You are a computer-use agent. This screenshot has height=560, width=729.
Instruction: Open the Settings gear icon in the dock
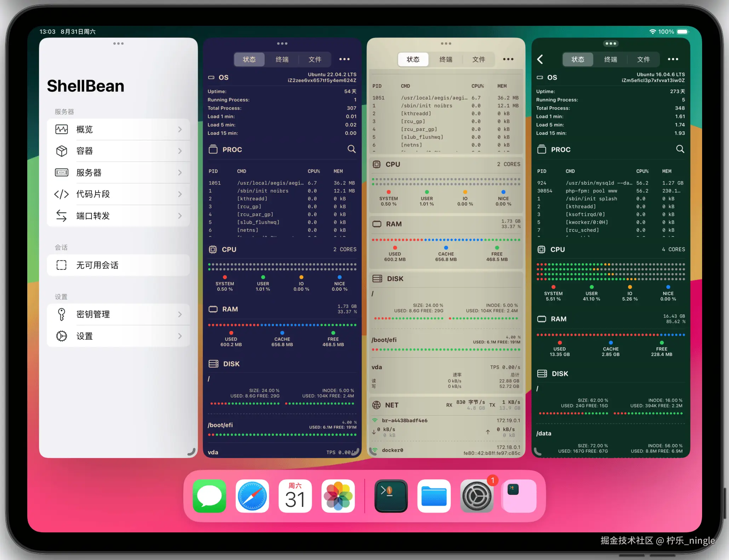click(476, 496)
